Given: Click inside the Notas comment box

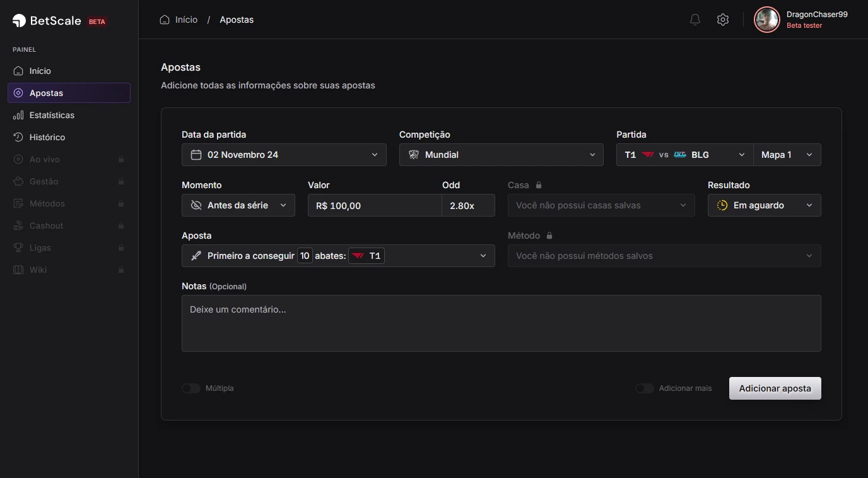Looking at the screenshot, I should tap(501, 323).
